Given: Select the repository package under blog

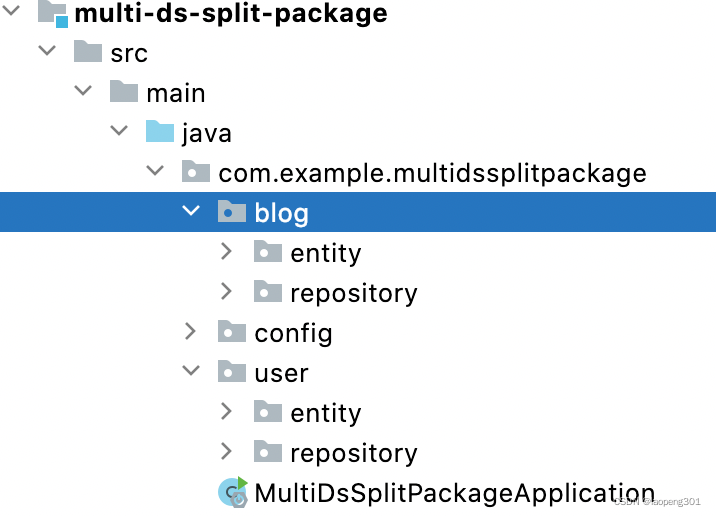Looking at the screenshot, I should tap(353, 293).
